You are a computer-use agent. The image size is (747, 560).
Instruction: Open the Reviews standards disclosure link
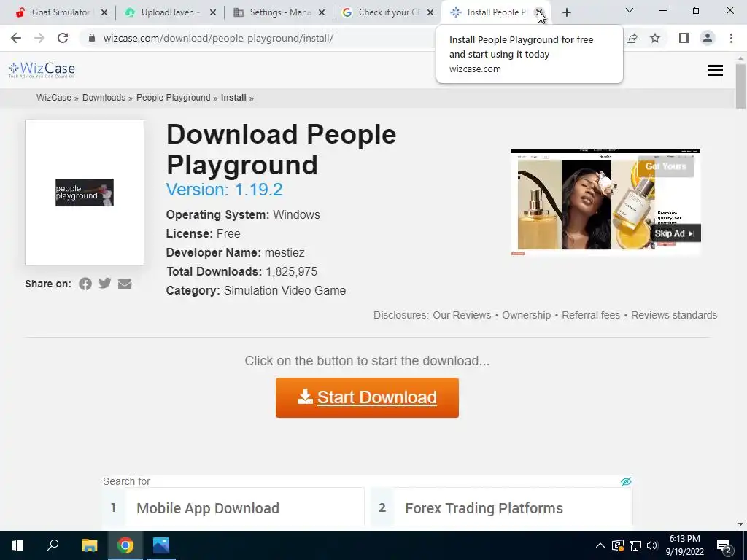pos(674,315)
